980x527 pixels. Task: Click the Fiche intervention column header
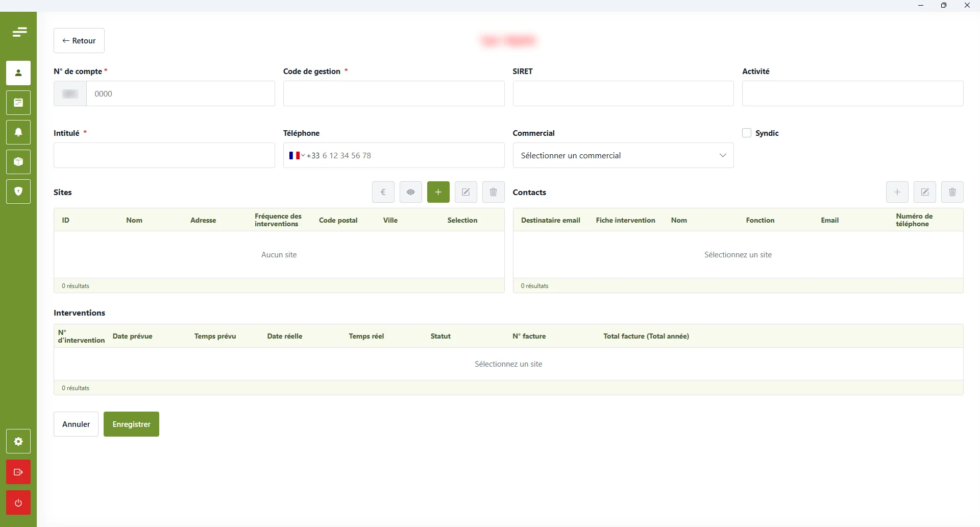pyautogui.click(x=626, y=220)
